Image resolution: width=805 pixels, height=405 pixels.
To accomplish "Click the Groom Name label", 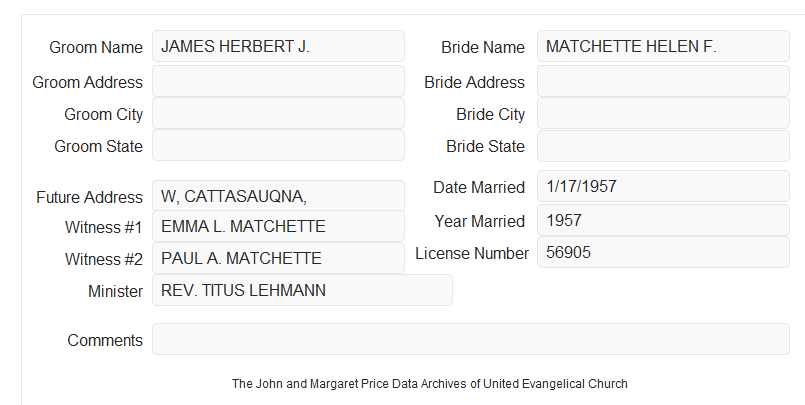I will tap(96, 47).
